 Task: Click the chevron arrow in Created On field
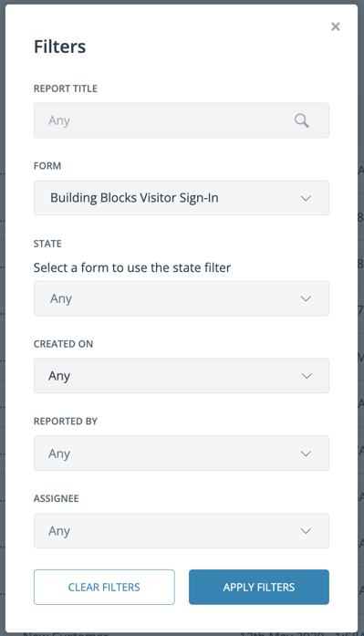click(307, 376)
